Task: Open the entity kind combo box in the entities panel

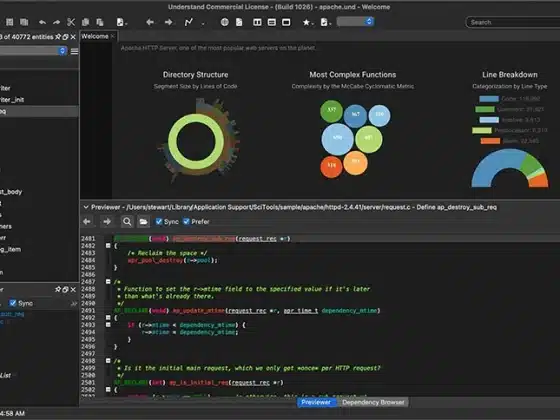Action: pos(34,51)
